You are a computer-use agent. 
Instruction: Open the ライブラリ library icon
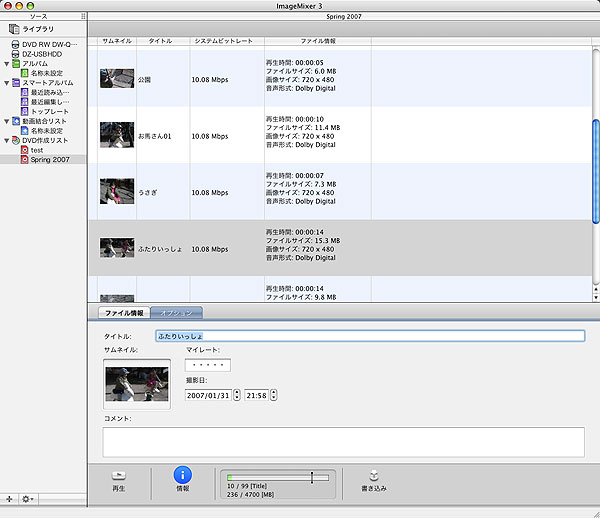coord(15,30)
